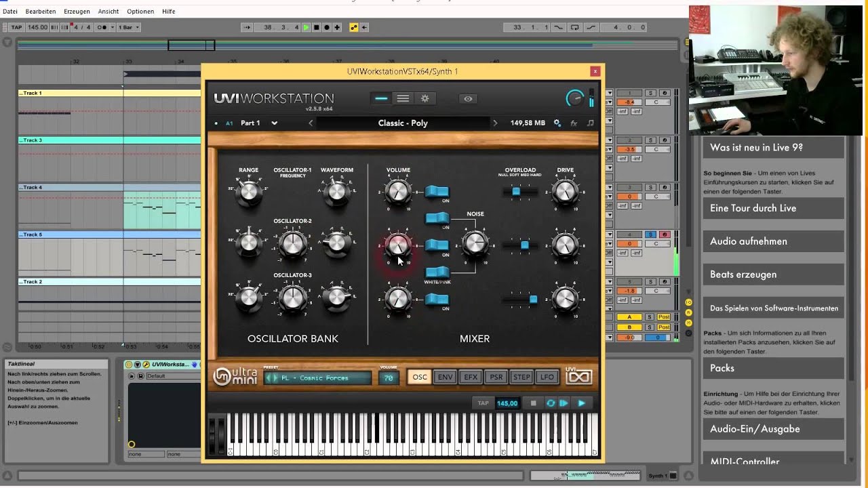The height and width of the screenshot is (488, 868).
Task: Toggle the Live loop switch in toolbar
Action: [x=574, y=27]
